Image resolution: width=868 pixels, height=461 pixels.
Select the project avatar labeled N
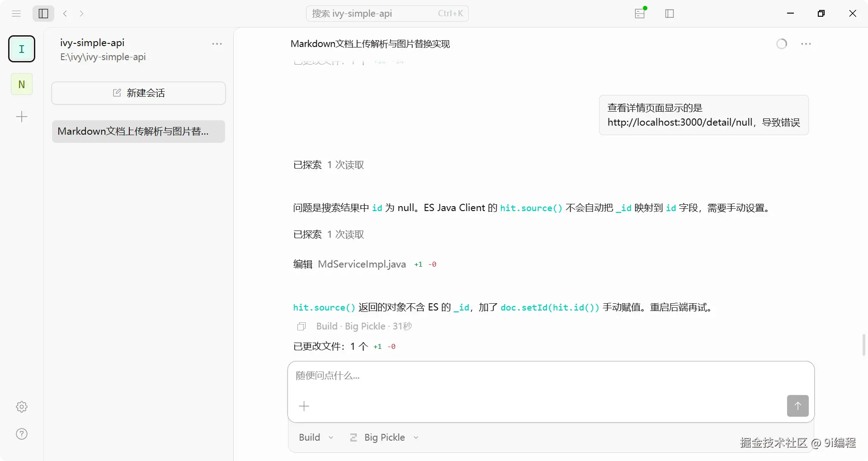click(22, 84)
